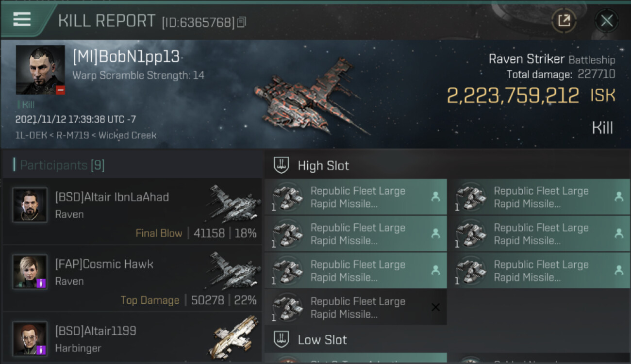Screen dimensions: 631x364
Task: Click the Low Slot header icon
Action: point(282,339)
